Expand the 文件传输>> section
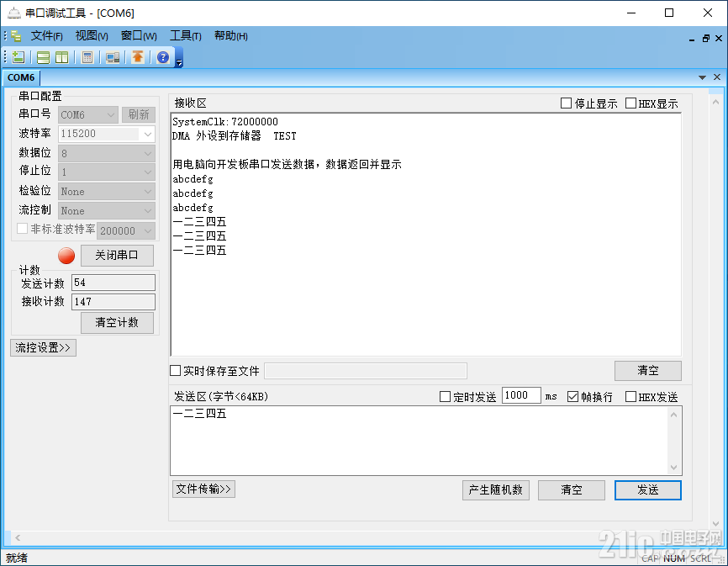 203,489
